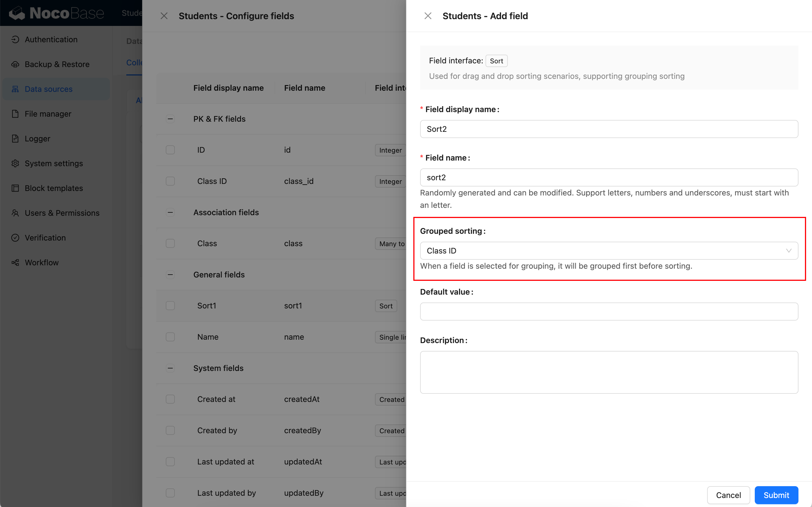Click the Cancel button
The image size is (812, 507).
(728, 495)
